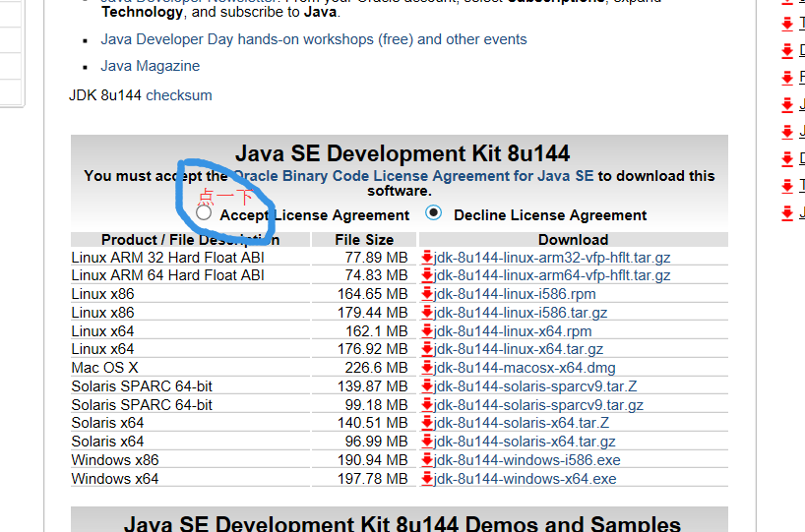Select the Decline License Agreement radio button
This screenshot has height=532, width=805.
tap(433, 212)
